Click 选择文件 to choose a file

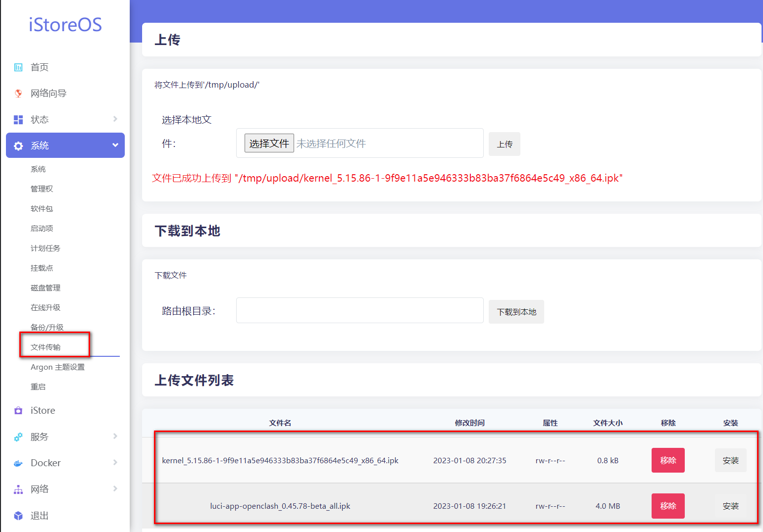pos(269,143)
